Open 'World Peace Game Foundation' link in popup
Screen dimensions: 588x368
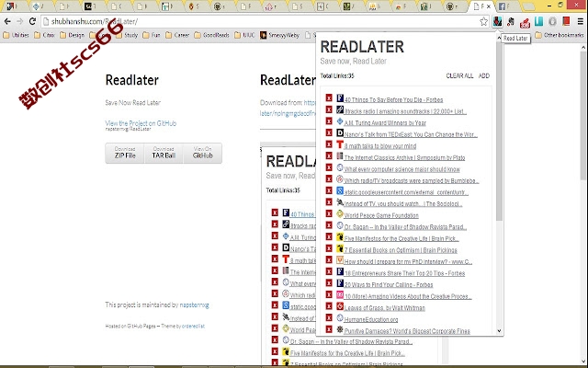click(381, 215)
